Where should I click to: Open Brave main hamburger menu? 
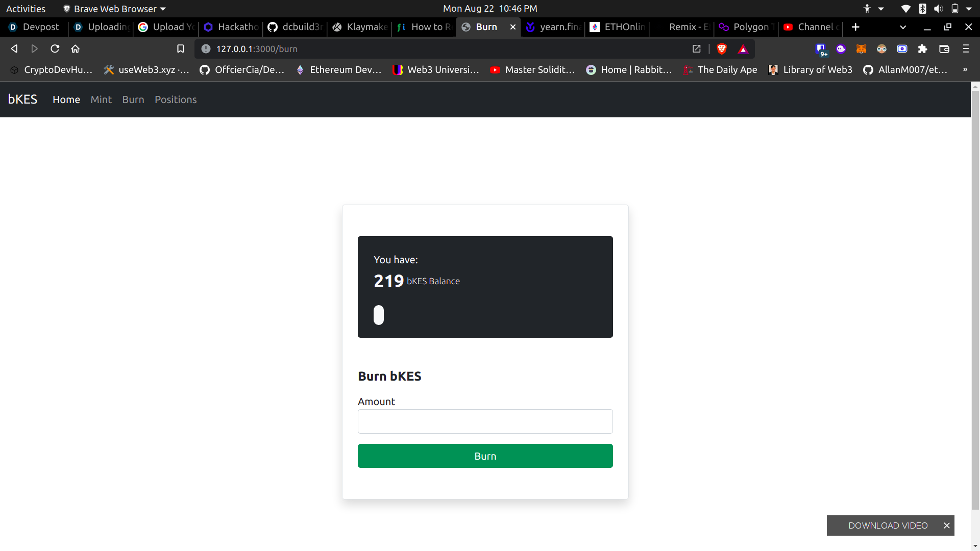pyautogui.click(x=965, y=49)
